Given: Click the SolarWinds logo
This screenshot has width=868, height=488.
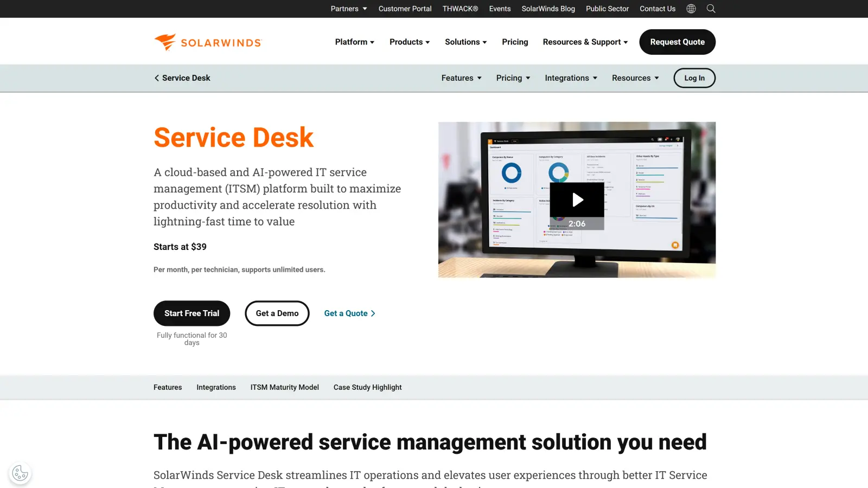Looking at the screenshot, I should click(208, 42).
